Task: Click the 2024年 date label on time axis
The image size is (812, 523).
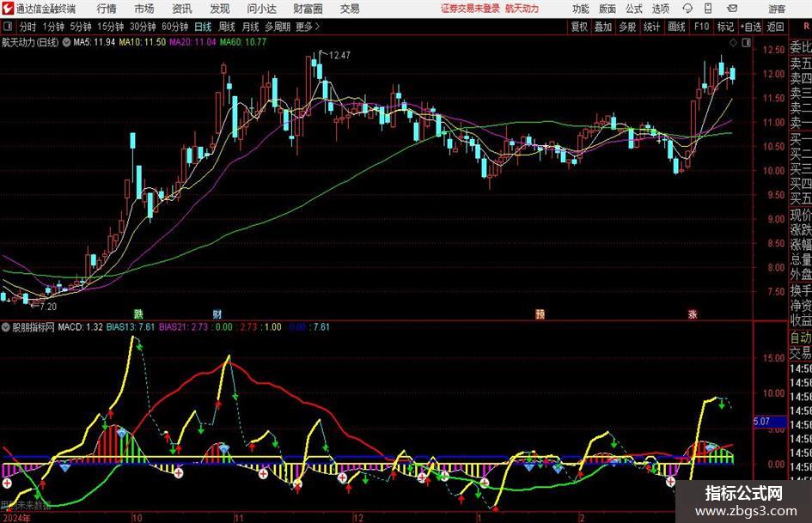Action: point(16,518)
